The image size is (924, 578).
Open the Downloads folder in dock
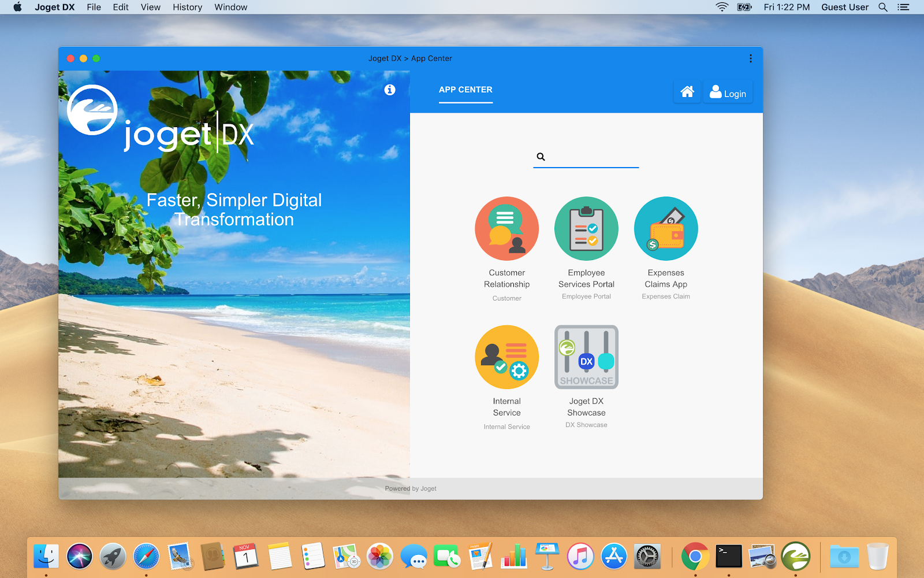pos(844,557)
